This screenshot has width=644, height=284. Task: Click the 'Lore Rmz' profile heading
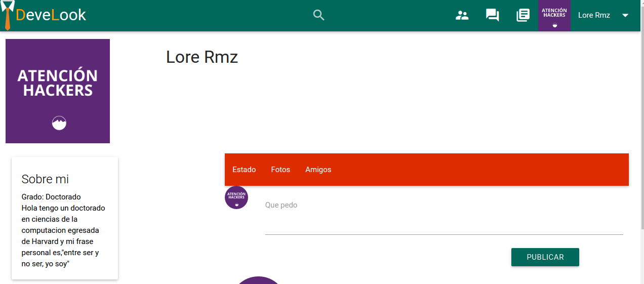[202, 57]
